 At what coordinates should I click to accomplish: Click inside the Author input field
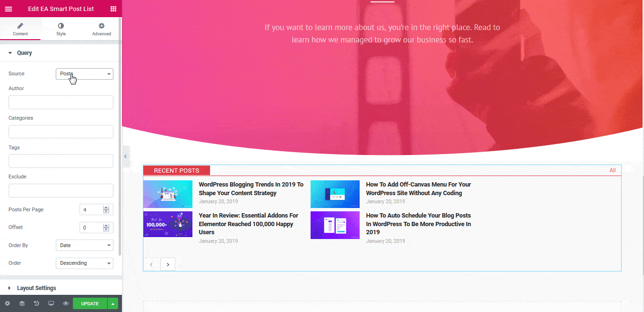click(60, 102)
